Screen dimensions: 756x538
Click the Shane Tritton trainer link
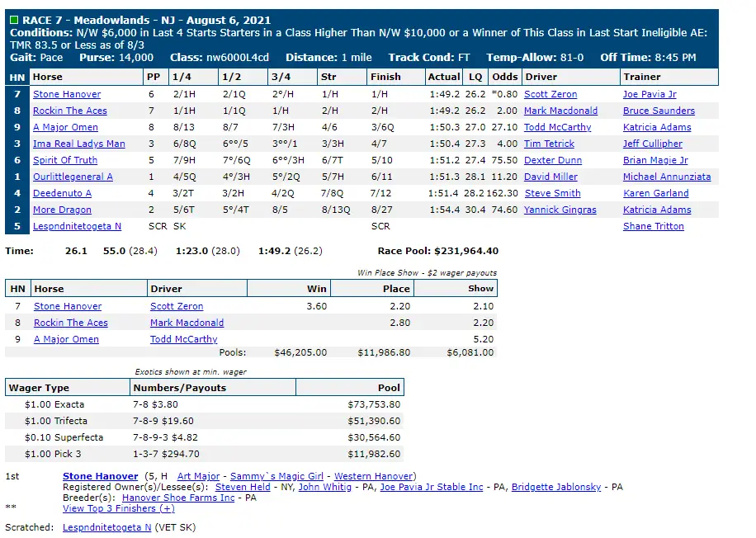[654, 226]
